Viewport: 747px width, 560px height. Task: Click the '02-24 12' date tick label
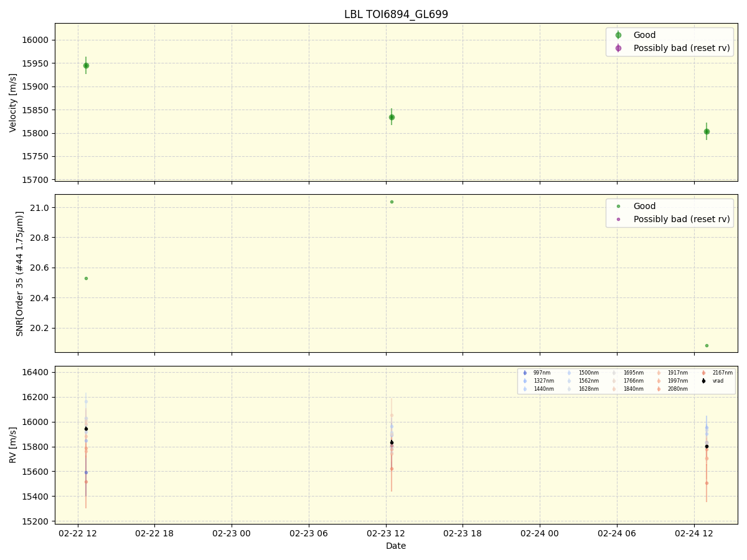694,533
